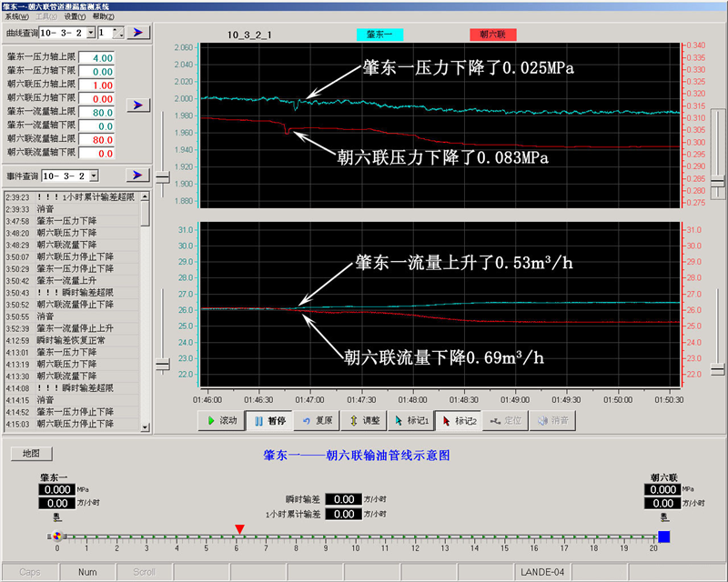Image resolution: width=728 pixels, height=582 pixels.
Task: Apply axis limits with blue arrow button
Action: 137,105
